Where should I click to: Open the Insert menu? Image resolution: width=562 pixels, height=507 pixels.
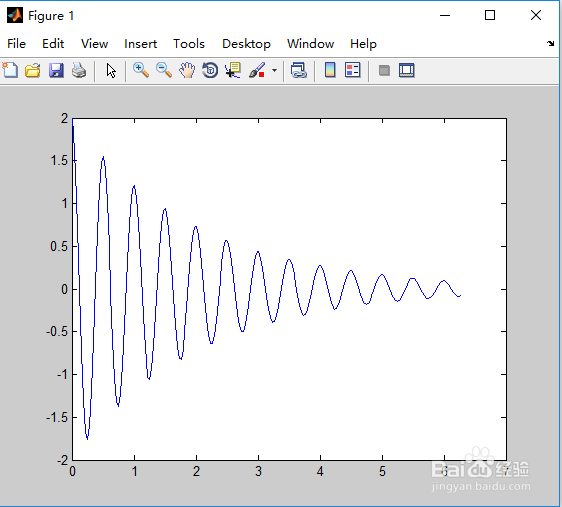pos(140,44)
